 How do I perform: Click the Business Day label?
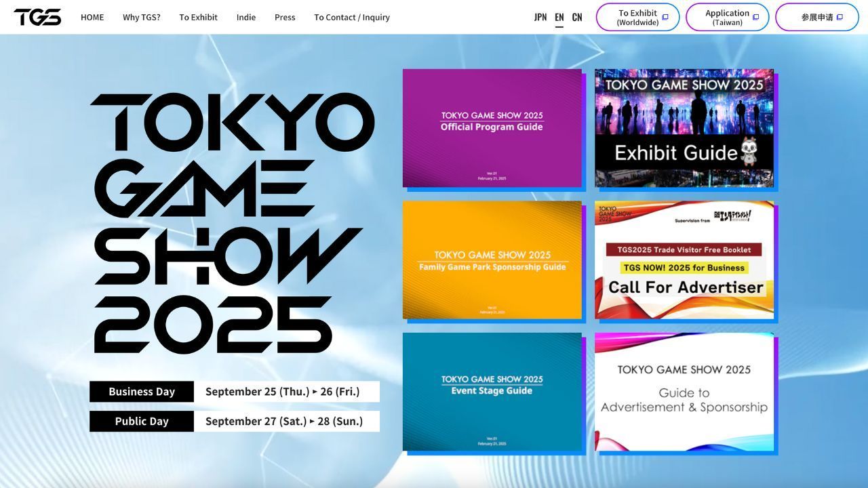point(142,391)
